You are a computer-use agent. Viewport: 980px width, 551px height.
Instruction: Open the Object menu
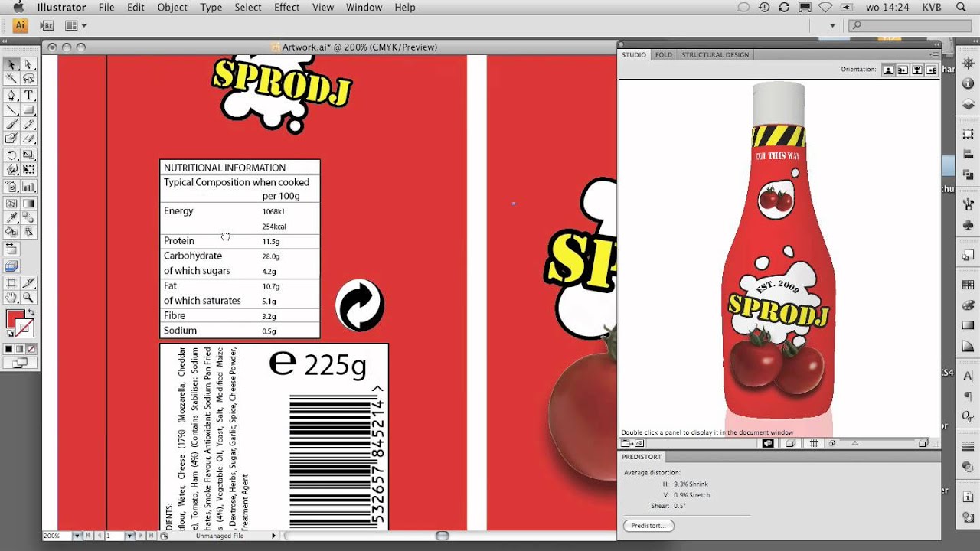pos(172,8)
